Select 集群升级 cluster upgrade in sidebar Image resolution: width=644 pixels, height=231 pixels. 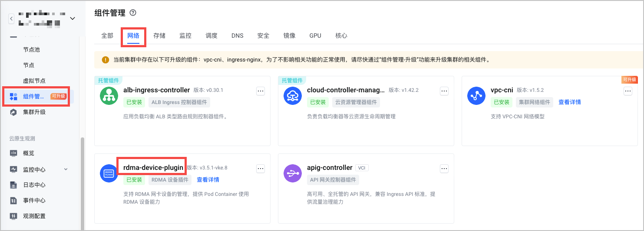coord(34,112)
